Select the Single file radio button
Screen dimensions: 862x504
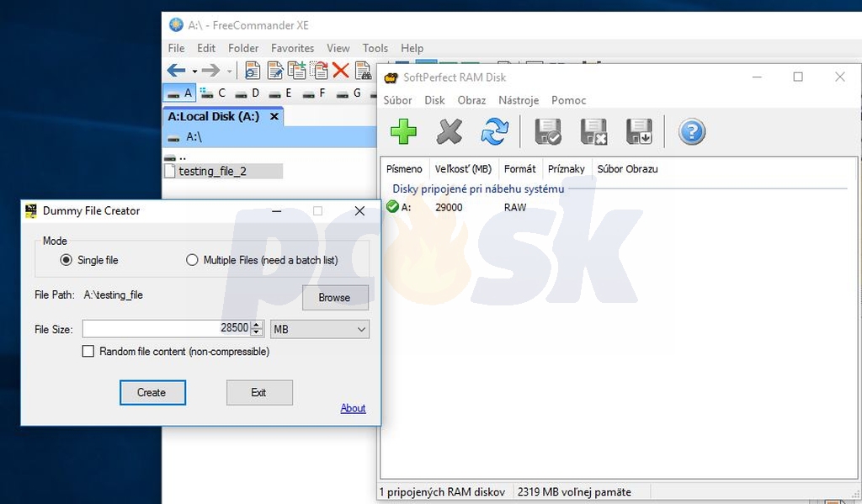click(66, 260)
